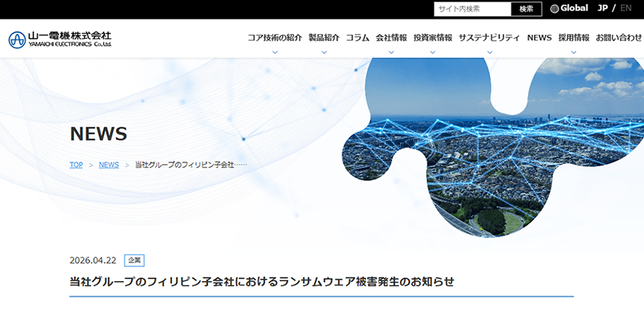Focus the サイト内検索 search field
The image size is (644, 312).
pyautogui.click(x=472, y=9)
